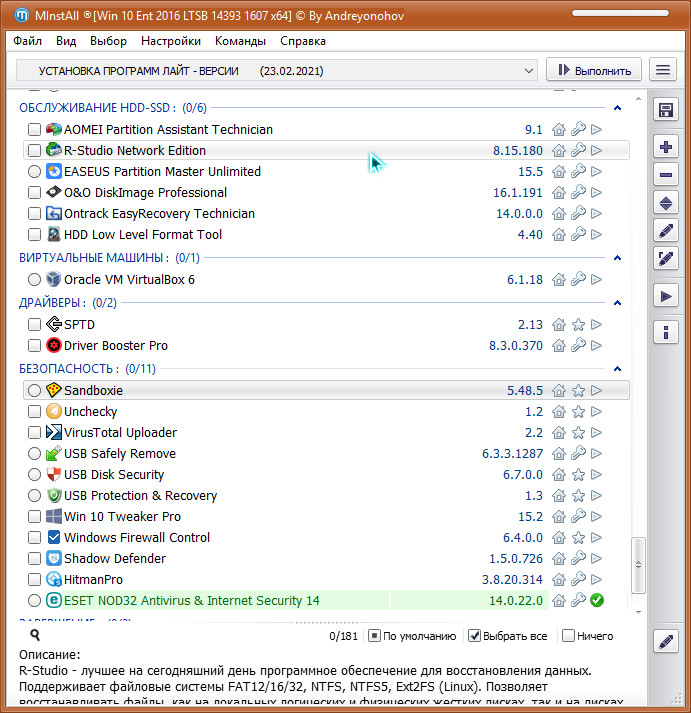Select the Sandboxie radio button
Screen dimensions: 691x713
34,391
